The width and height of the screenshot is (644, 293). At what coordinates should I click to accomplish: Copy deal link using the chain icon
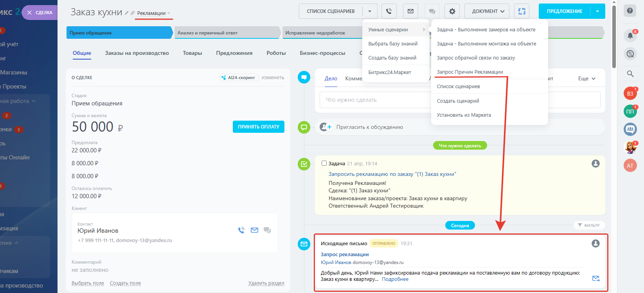(133, 13)
